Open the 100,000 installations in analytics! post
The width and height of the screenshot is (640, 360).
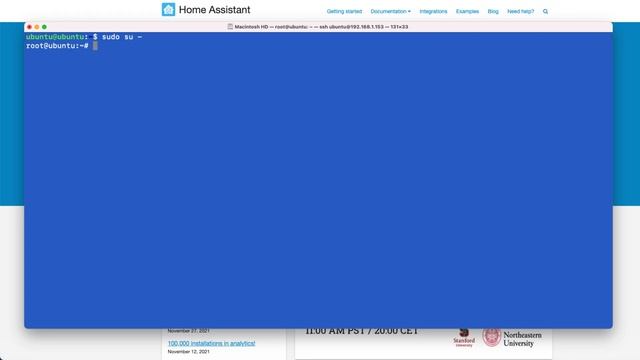pyautogui.click(x=211, y=343)
